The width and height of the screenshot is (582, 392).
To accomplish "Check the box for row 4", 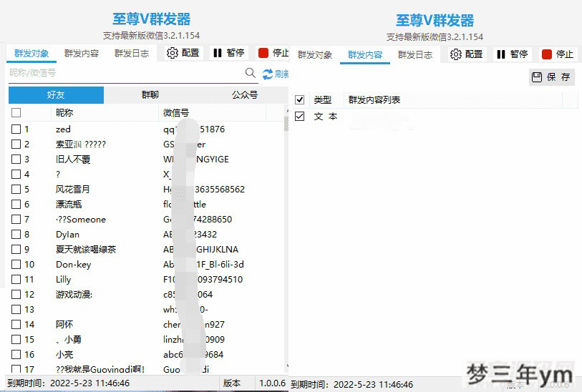I will click(x=16, y=175).
